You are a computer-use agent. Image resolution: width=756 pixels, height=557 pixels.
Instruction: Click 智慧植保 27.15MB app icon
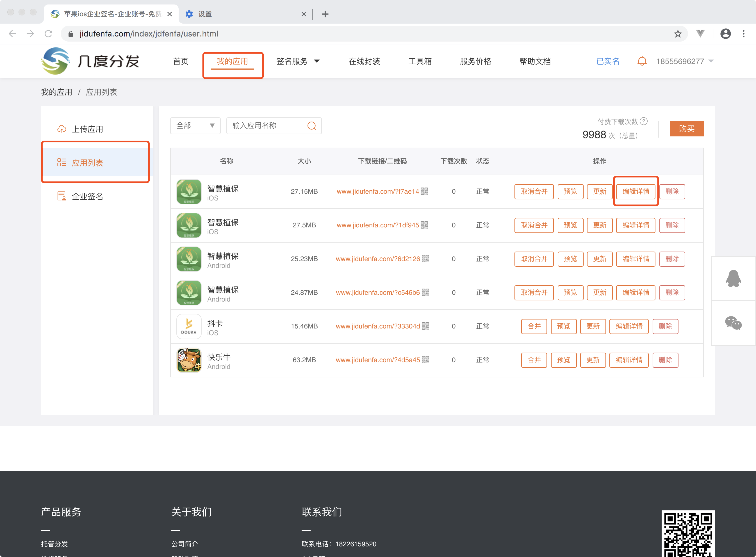tap(189, 191)
